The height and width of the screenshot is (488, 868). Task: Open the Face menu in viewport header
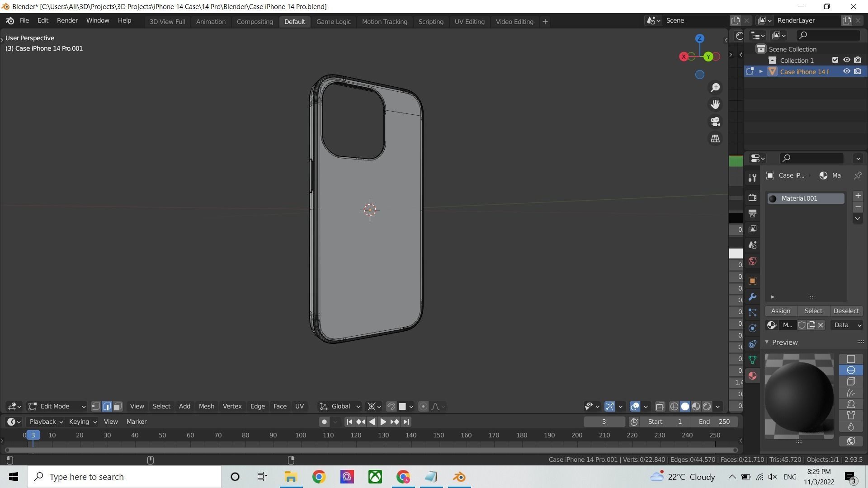tap(280, 407)
